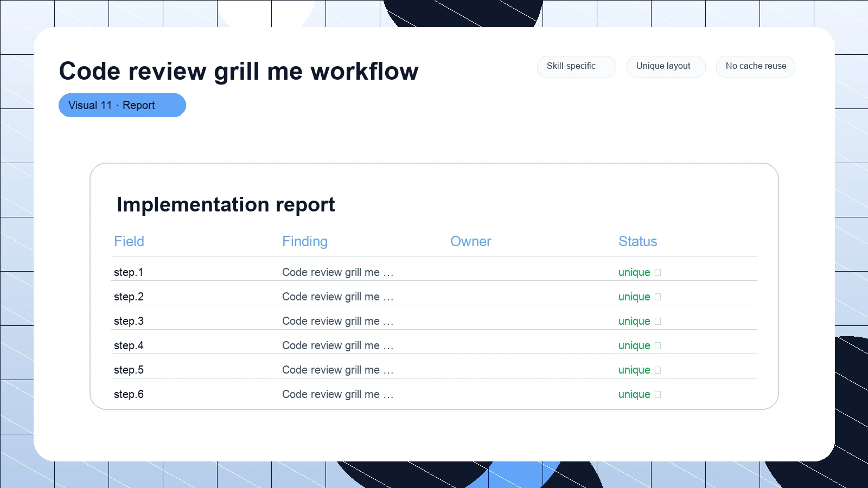Click the No cache reuse tag
868x488 pixels.
point(755,66)
